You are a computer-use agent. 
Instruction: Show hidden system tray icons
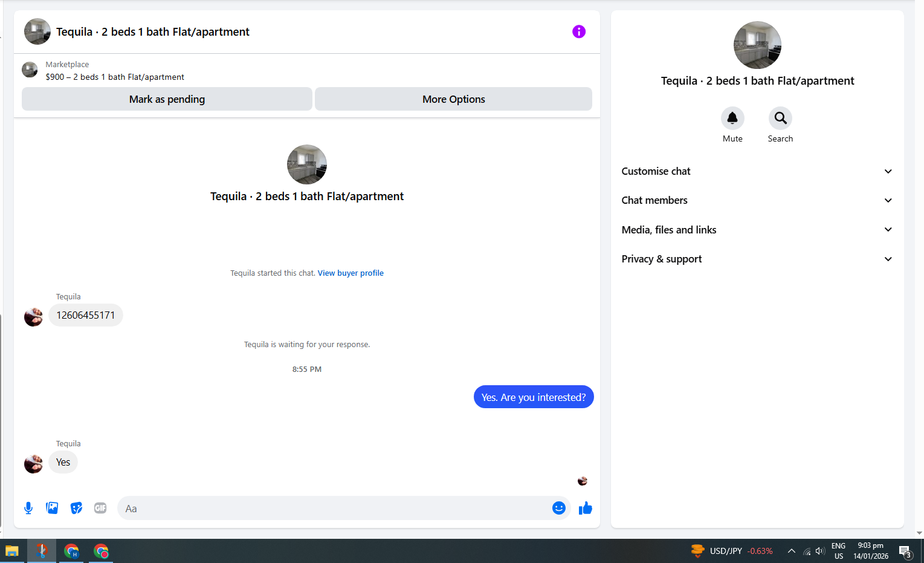791,551
